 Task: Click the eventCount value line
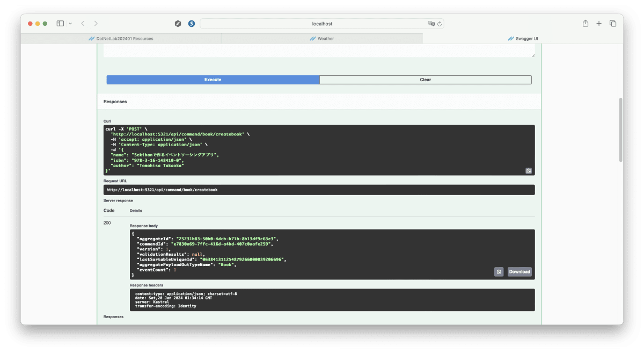(157, 270)
